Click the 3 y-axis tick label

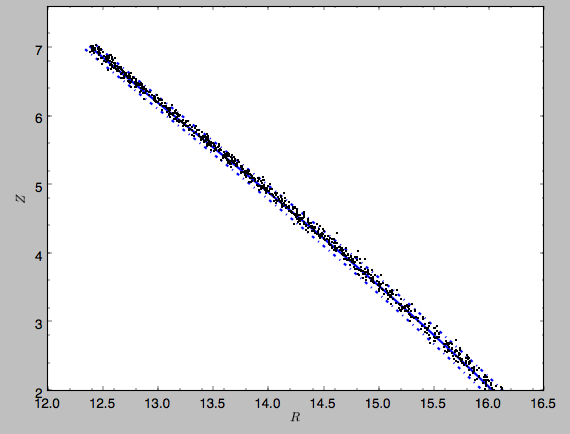tap(39, 323)
